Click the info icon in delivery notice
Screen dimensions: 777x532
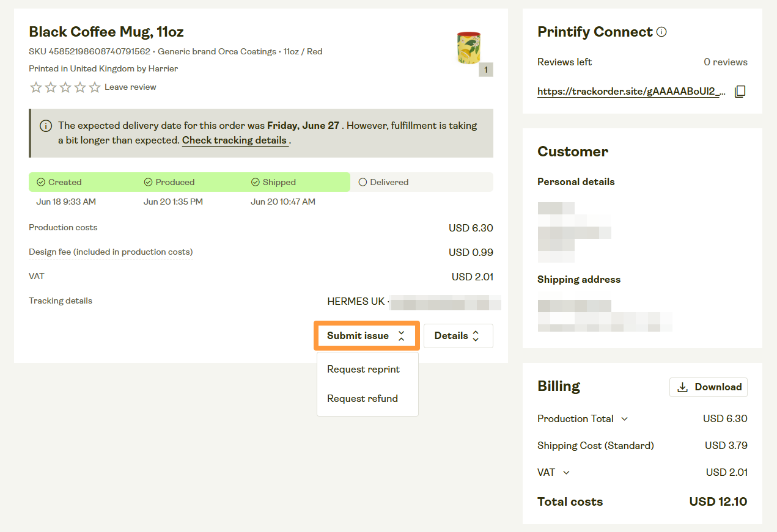pyautogui.click(x=45, y=125)
